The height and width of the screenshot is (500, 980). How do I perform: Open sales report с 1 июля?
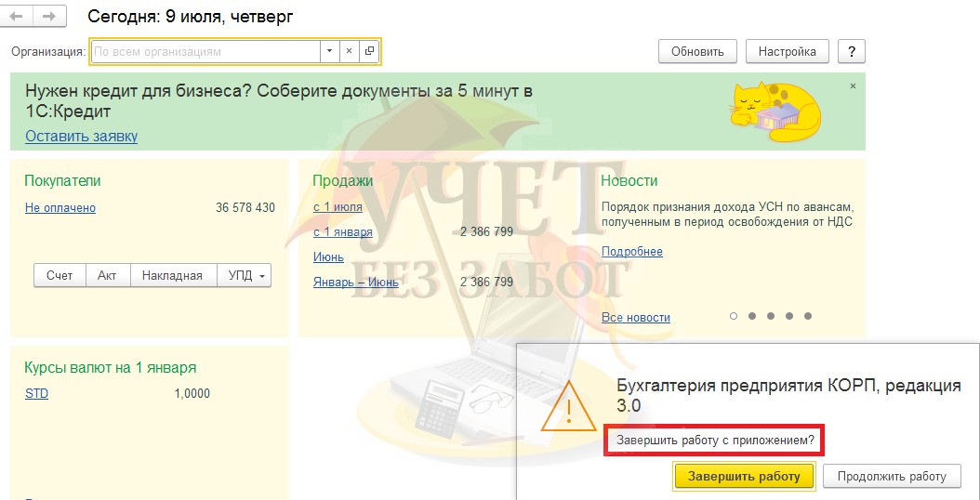click(338, 207)
